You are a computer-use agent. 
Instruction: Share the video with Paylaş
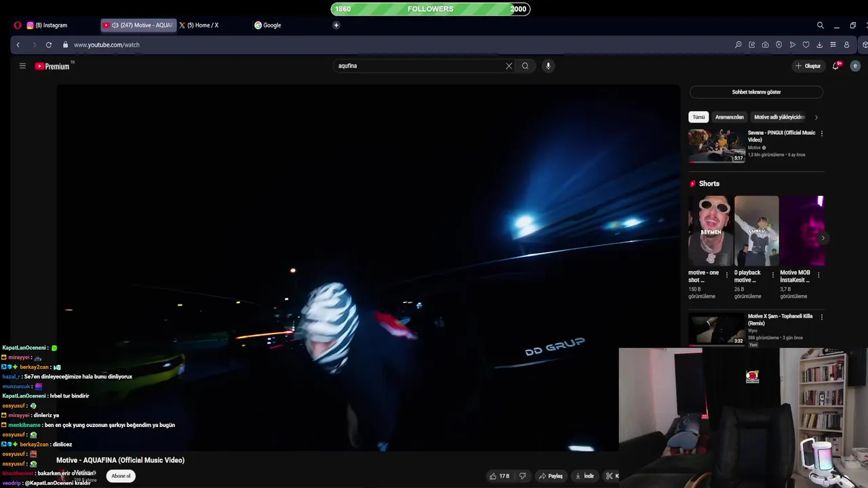[x=551, y=476]
